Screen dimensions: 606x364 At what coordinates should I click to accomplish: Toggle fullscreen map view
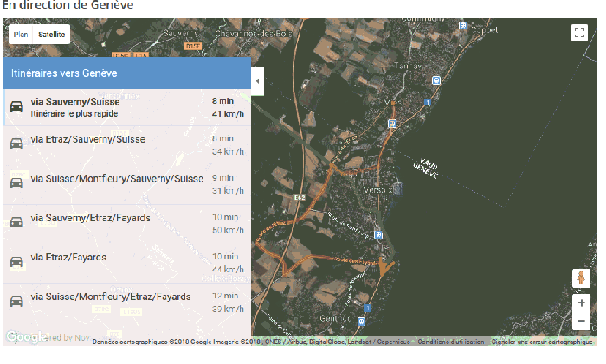579,33
